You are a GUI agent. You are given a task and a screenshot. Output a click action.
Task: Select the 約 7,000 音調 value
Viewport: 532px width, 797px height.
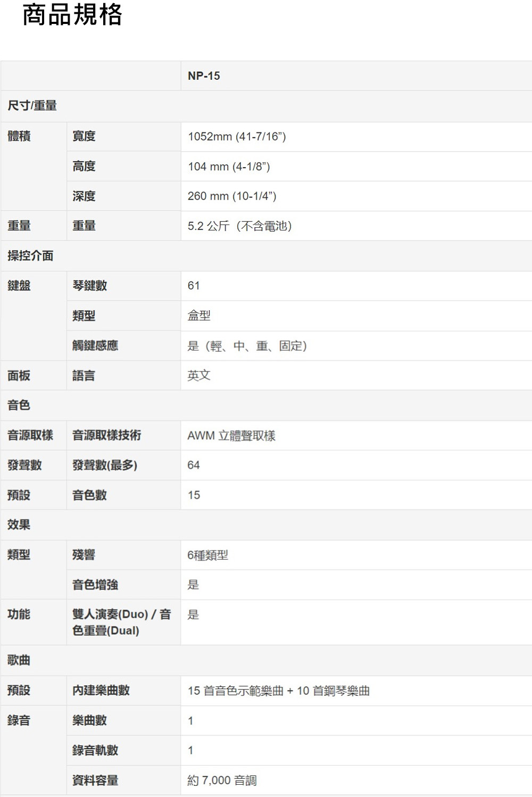tap(222, 781)
